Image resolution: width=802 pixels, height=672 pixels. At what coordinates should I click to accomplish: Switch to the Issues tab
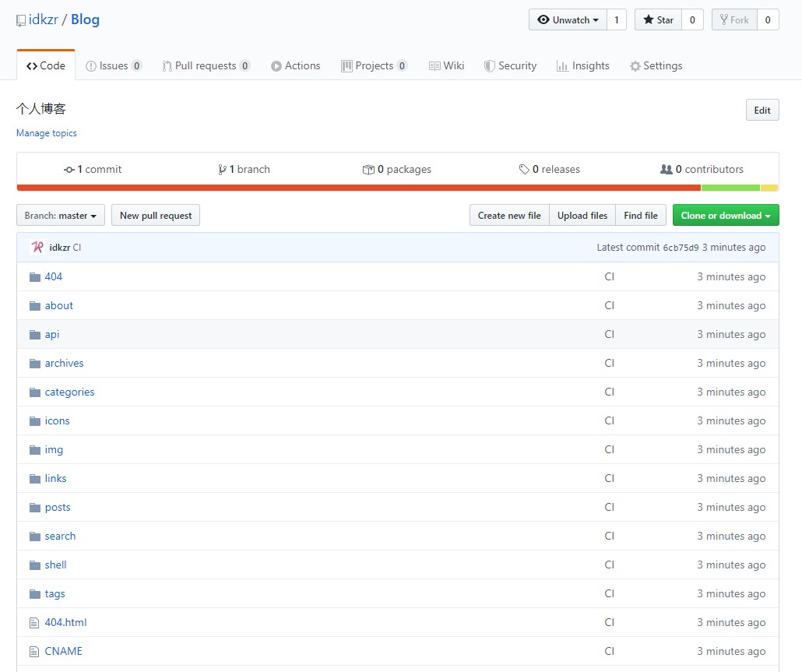point(113,66)
